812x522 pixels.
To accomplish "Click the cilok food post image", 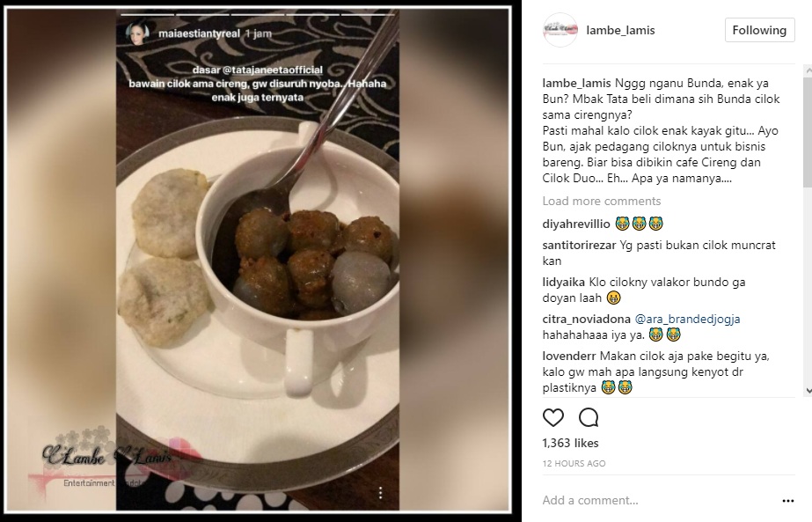I will (x=258, y=259).
